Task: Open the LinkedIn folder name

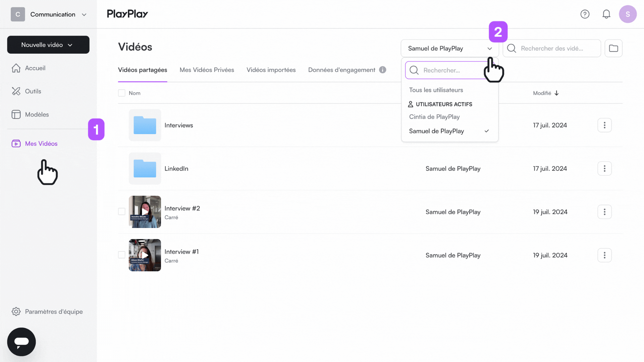Action: (x=176, y=168)
